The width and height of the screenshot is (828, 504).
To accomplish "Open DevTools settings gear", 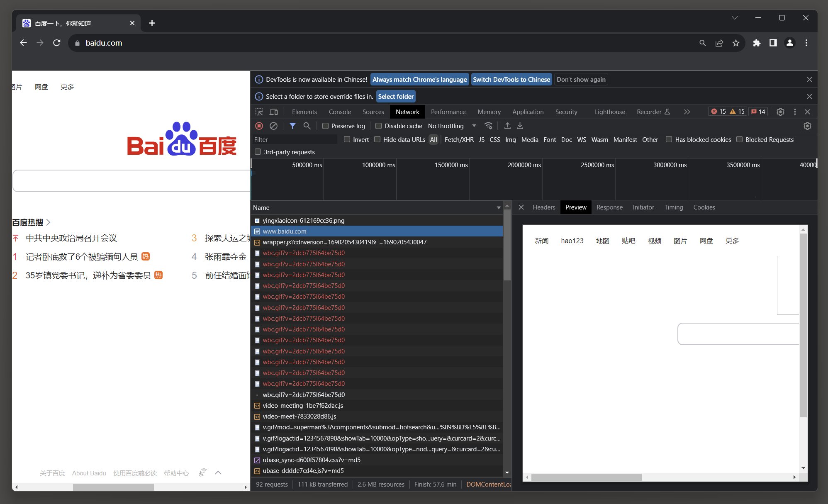I will (x=780, y=112).
